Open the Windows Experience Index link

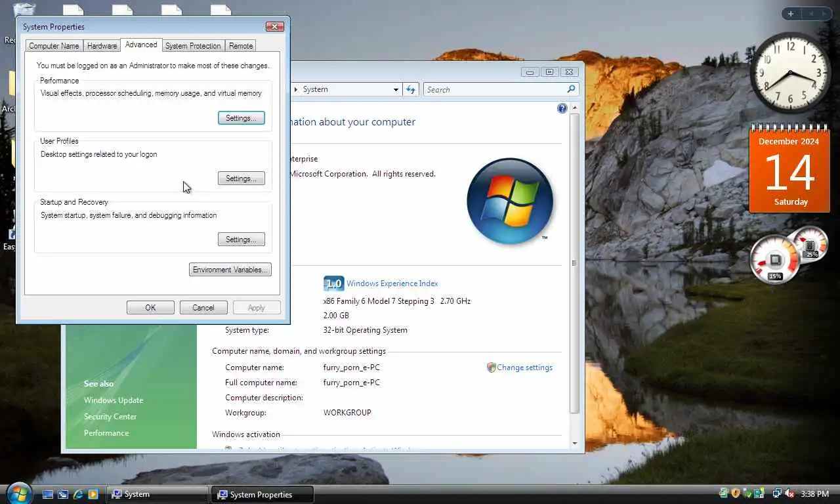tap(392, 283)
